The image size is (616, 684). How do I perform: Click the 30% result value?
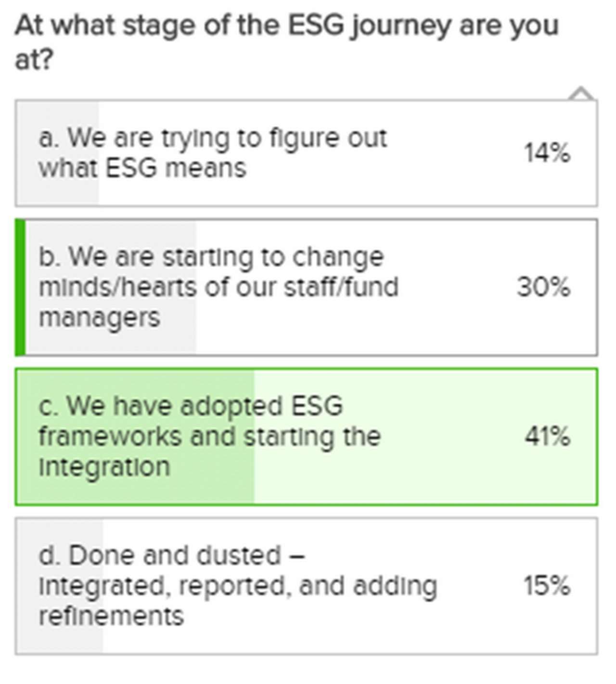coord(544,287)
